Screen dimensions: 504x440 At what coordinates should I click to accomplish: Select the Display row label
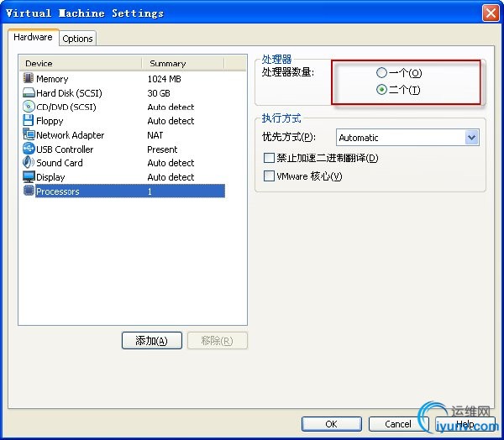pos(50,177)
